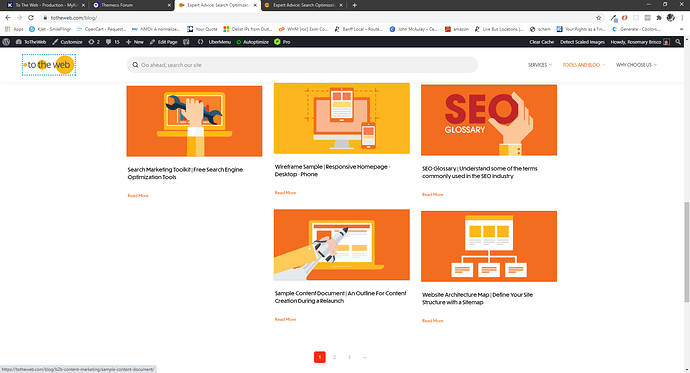This screenshot has width=690, height=373.
Task: Go to pagination page 3
Action: pyautogui.click(x=349, y=357)
